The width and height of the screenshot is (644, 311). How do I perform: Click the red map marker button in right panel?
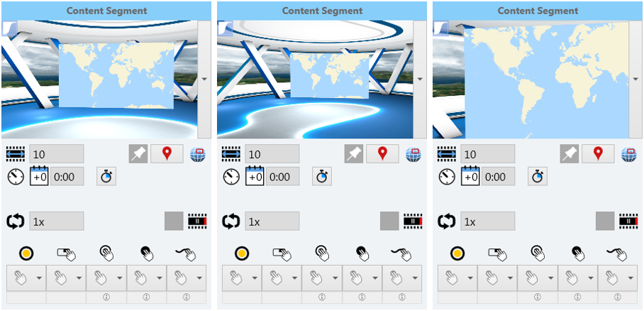point(598,154)
